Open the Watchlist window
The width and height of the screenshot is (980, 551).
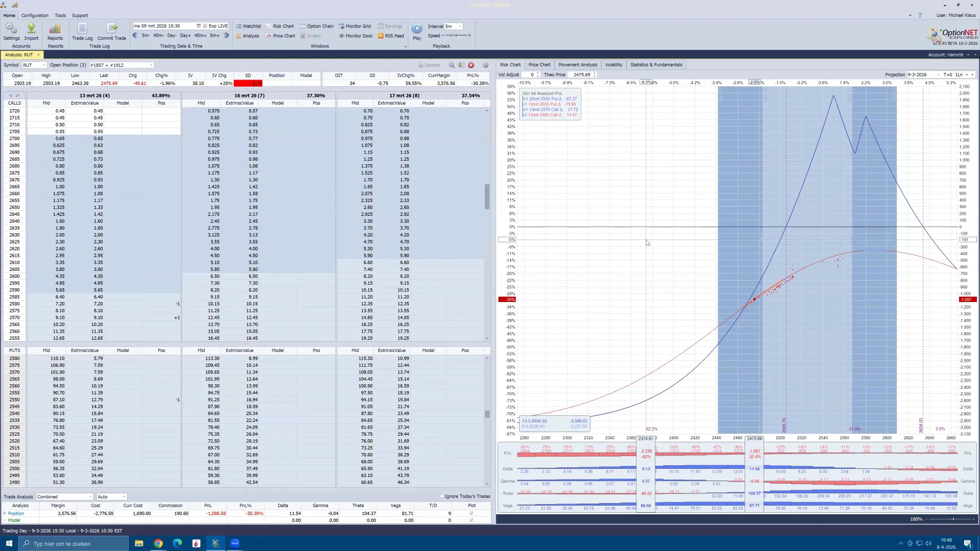click(x=249, y=26)
